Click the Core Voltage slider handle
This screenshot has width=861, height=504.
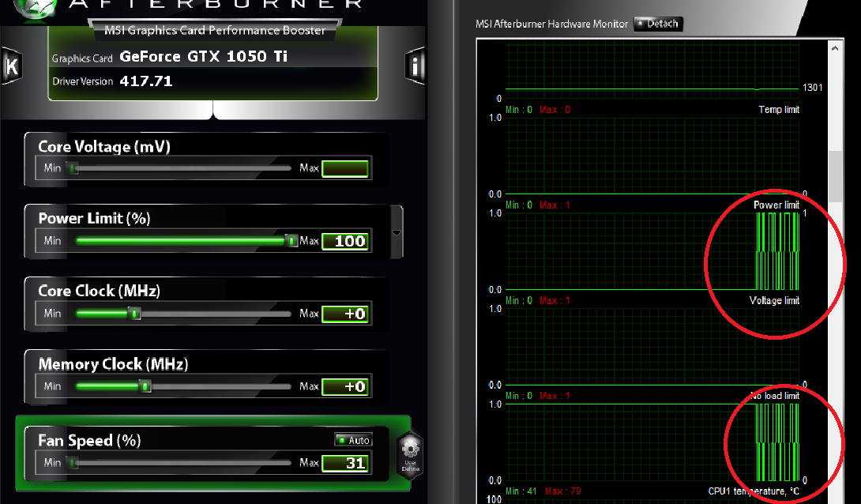pyautogui.click(x=73, y=168)
